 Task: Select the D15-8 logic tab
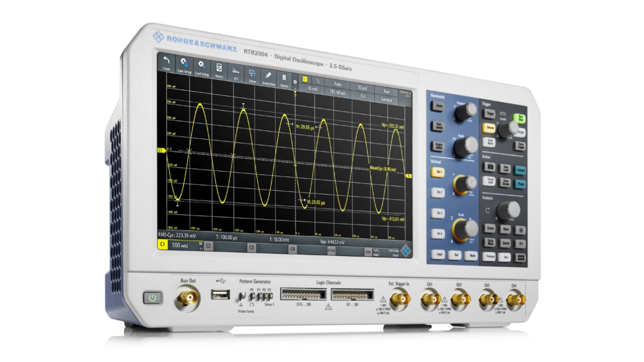coord(331,250)
